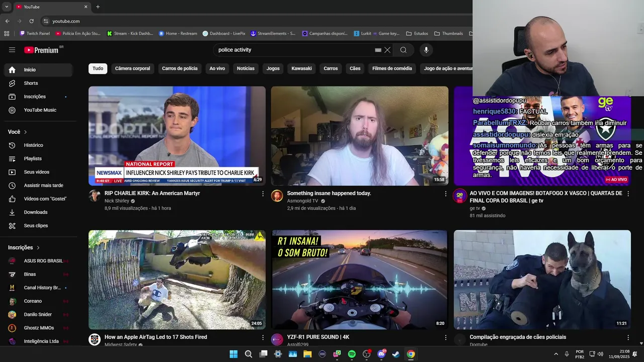Open Seus vídeos in the sidebar
The image size is (644, 362).
click(38, 172)
